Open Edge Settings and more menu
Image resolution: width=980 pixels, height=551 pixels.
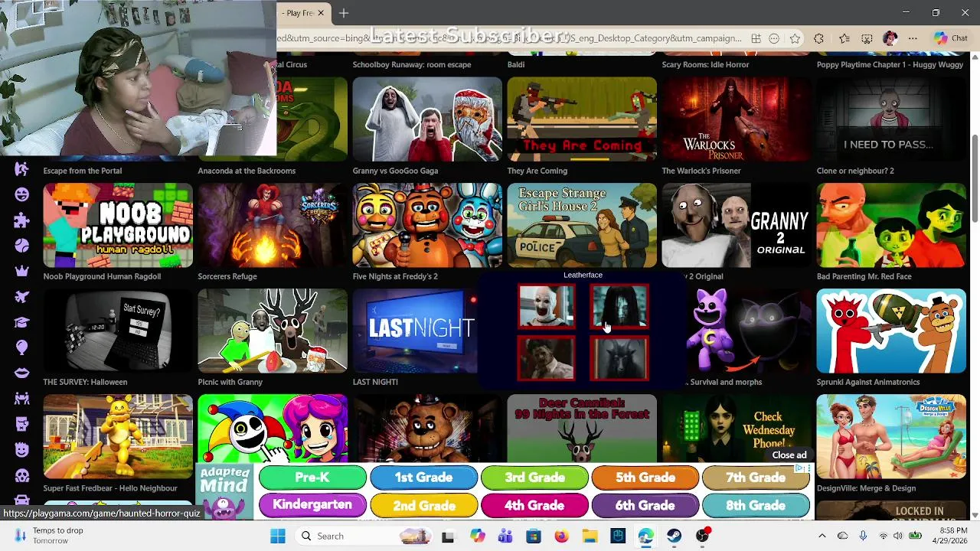coord(913,38)
